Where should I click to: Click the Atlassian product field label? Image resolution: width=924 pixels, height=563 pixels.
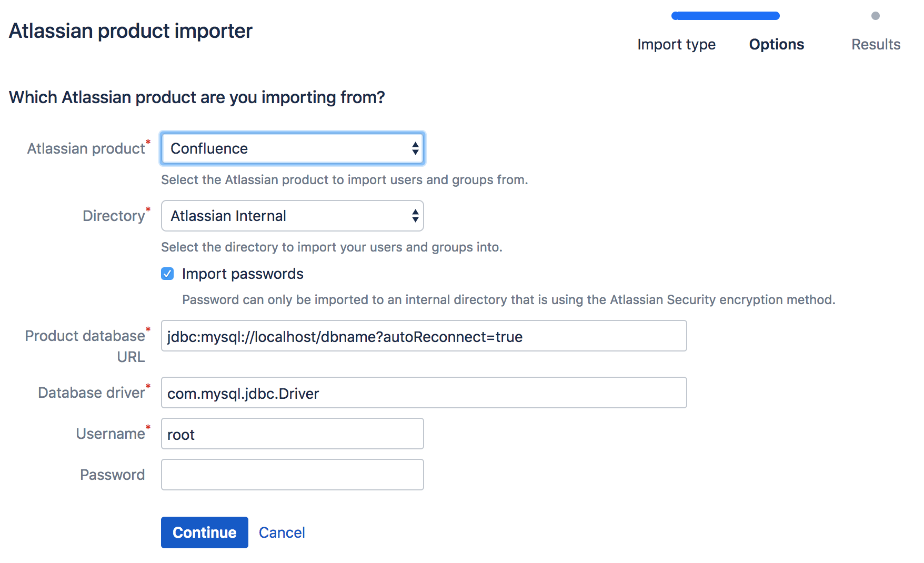pyautogui.click(x=86, y=148)
